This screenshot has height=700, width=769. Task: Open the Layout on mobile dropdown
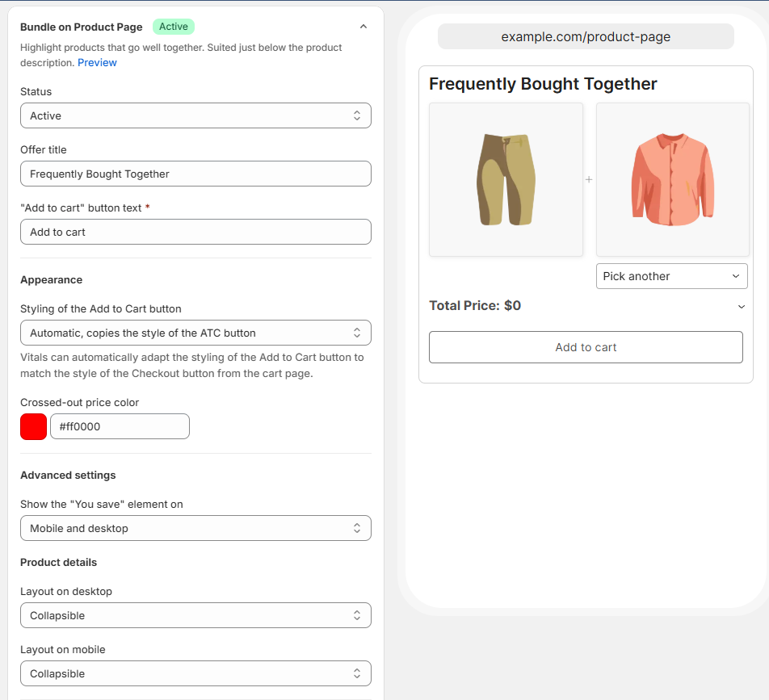coord(195,673)
